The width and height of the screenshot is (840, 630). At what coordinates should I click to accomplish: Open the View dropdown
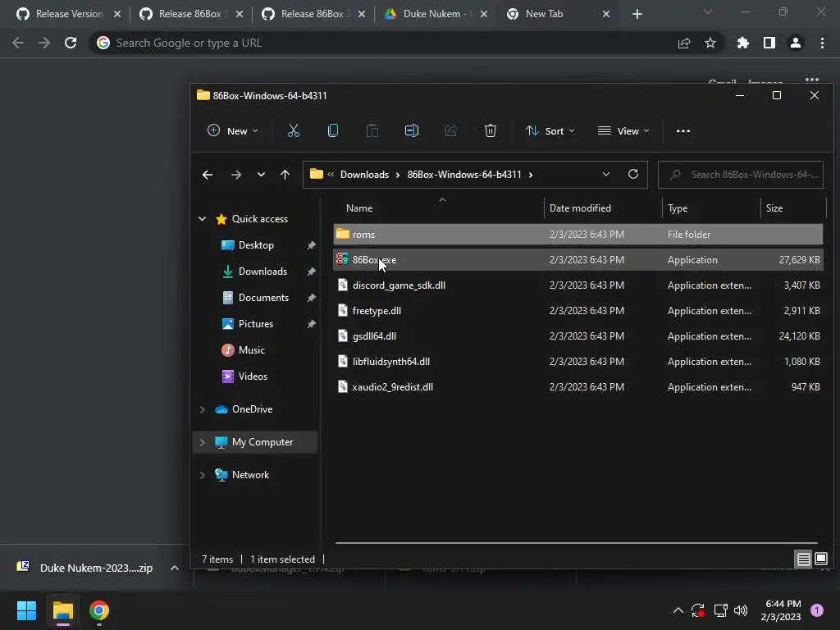(623, 130)
